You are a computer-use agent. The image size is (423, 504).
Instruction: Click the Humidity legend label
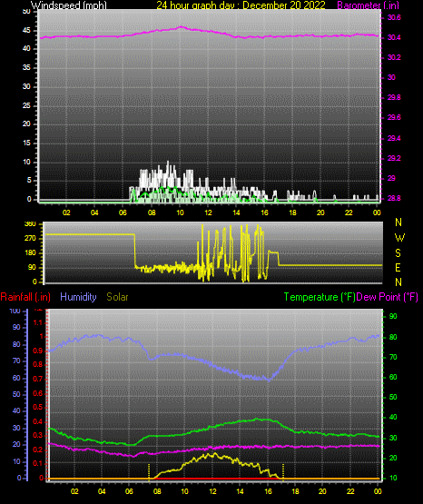coord(78,297)
